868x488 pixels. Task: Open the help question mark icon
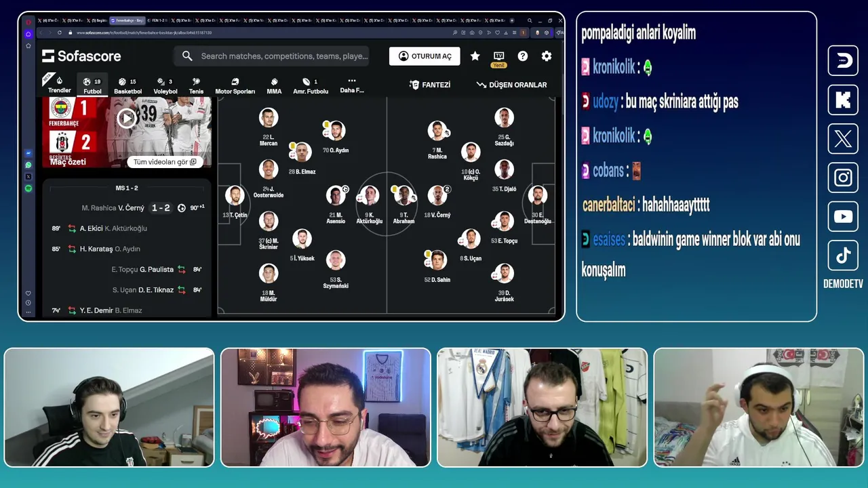click(x=523, y=56)
